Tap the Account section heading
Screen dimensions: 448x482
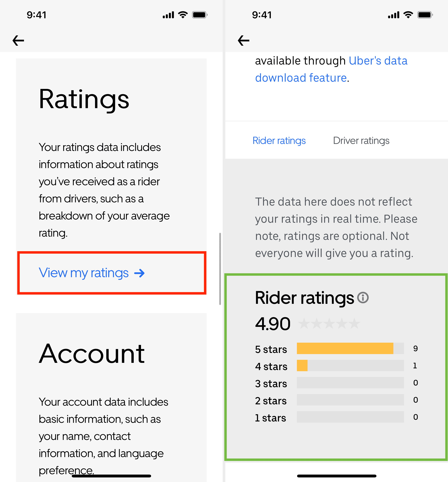tap(92, 354)
